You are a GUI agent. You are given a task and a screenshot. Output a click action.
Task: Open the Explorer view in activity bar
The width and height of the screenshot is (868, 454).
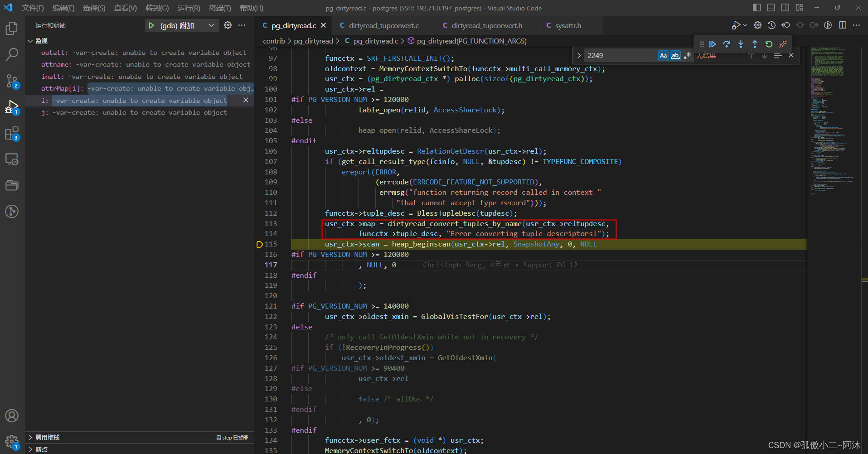pos(12,29)
